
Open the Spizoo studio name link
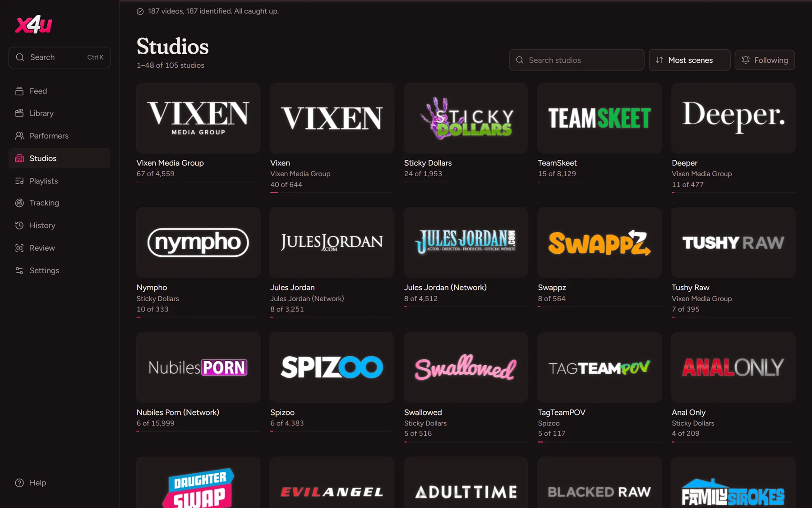282,412
